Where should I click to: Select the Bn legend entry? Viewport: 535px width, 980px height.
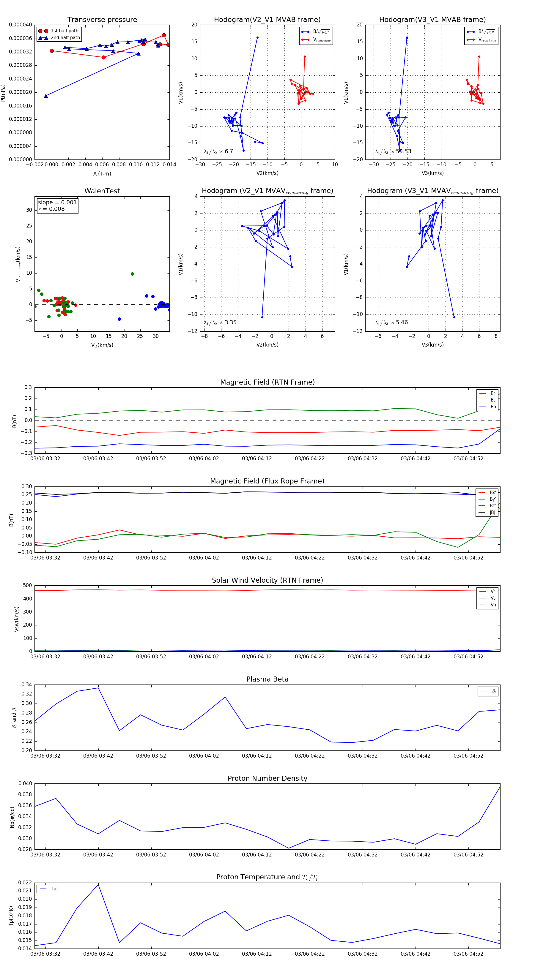(x=487, y=407)
